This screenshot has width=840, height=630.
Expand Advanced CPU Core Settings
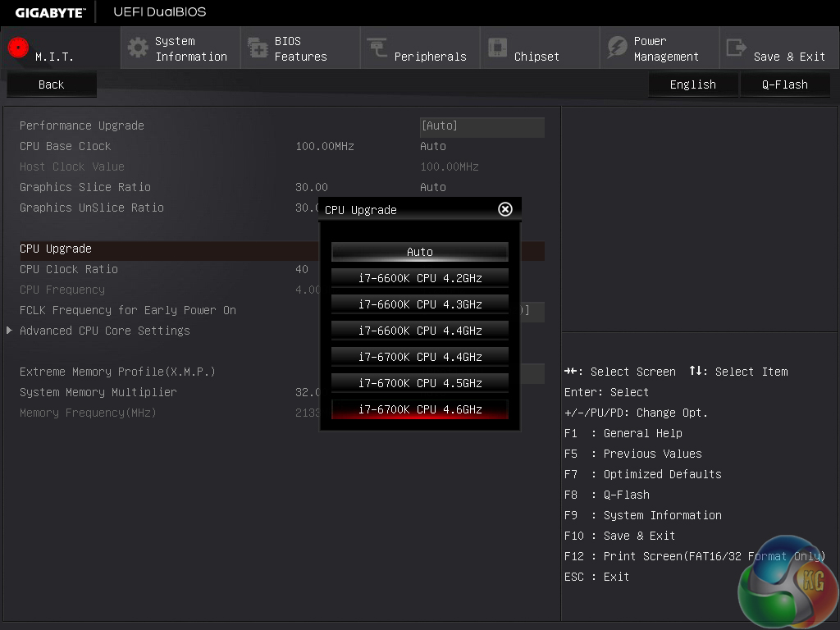coord(104,331)
